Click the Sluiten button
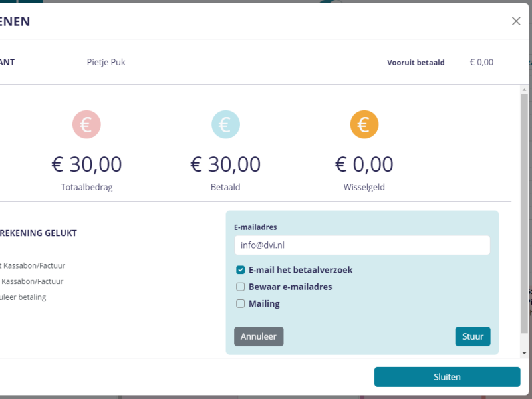This screenshot has width=532, height=399. [447, 377]
